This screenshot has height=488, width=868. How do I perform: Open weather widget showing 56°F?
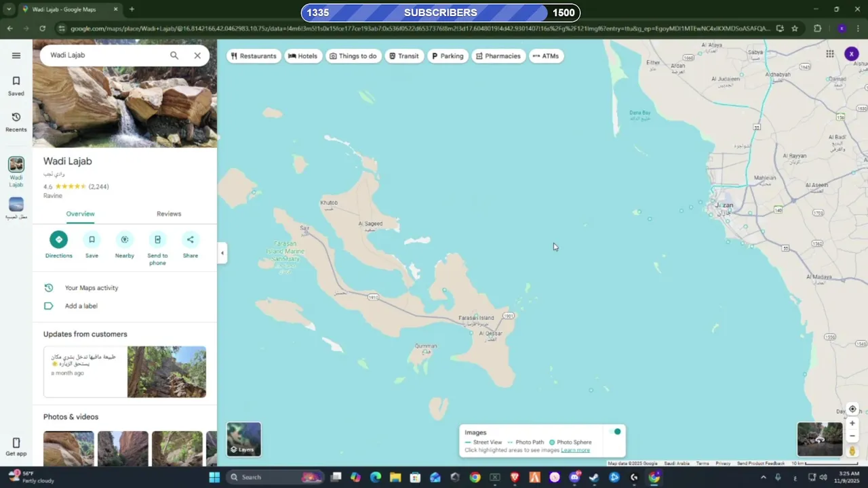coord(31,477)
